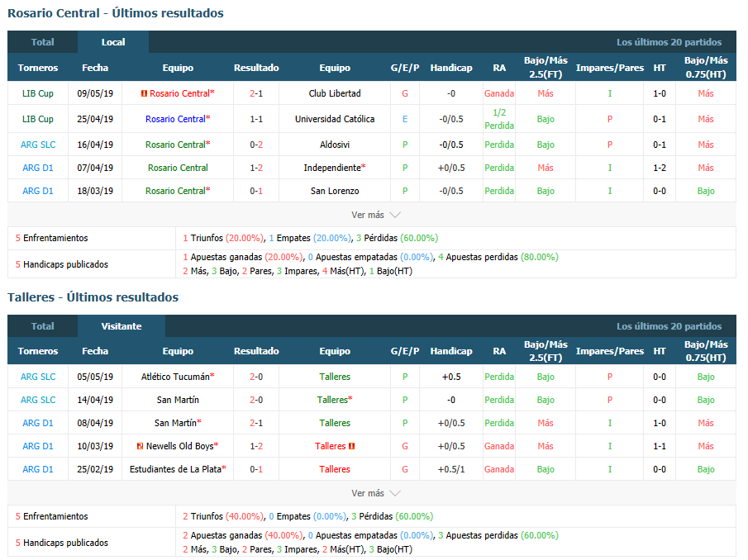The height and width of the screenshot is (560, 748).
Task: Open Talleres Los últimos 20 partidos selector
Action: point(669,326)
